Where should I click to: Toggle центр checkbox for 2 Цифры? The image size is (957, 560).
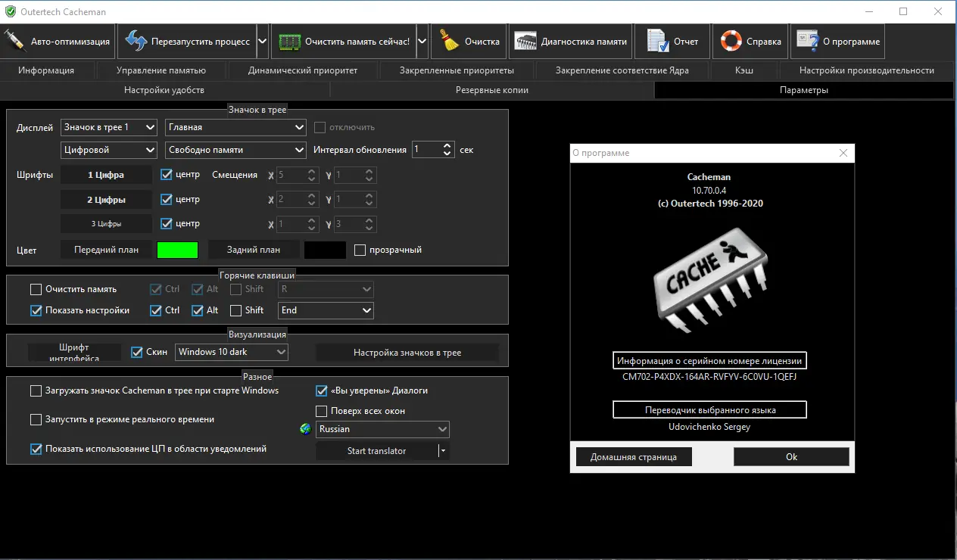[x=167, y=200]
